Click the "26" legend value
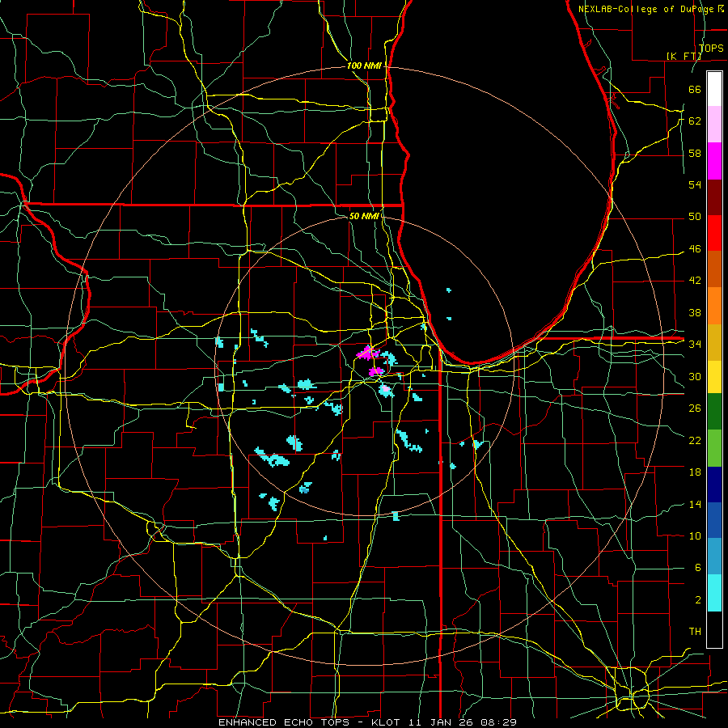 pos(695,408)
